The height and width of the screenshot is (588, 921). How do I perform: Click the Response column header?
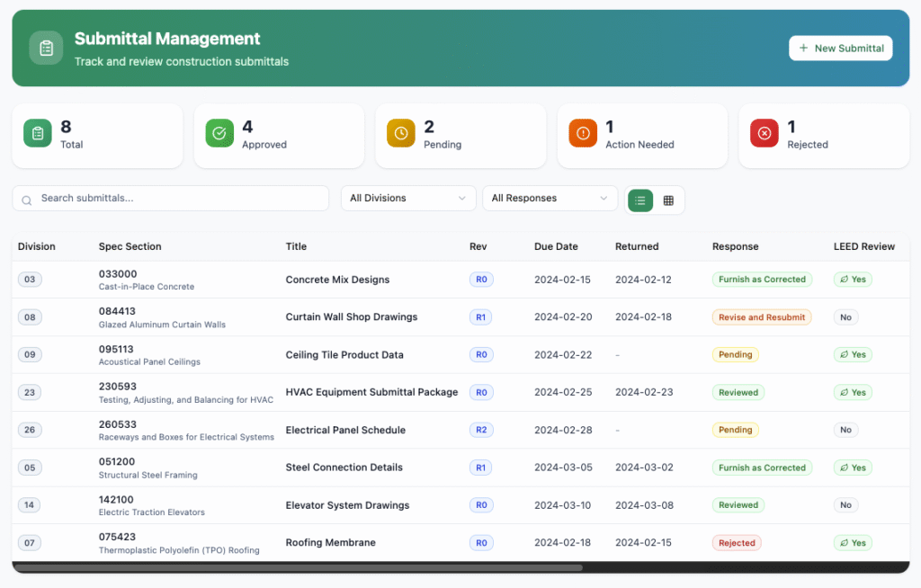[735, 246]
